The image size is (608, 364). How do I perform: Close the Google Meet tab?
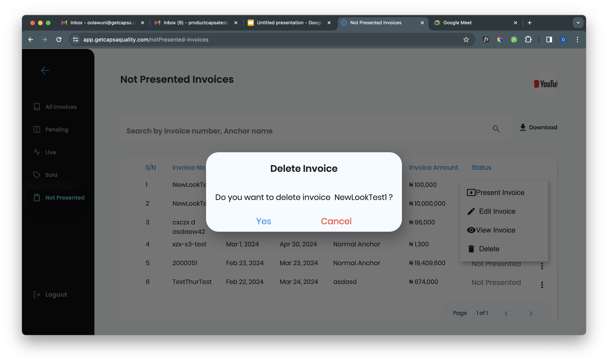point(516,23)
